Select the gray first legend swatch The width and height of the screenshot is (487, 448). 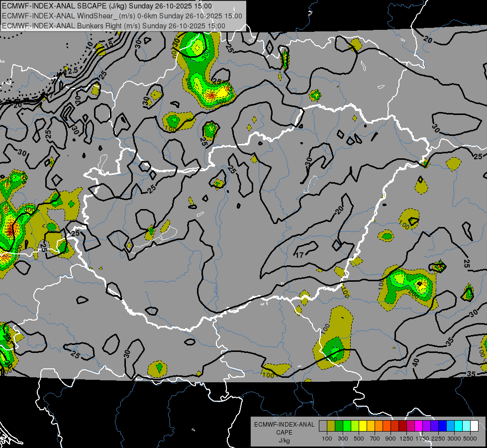[323, 426]
